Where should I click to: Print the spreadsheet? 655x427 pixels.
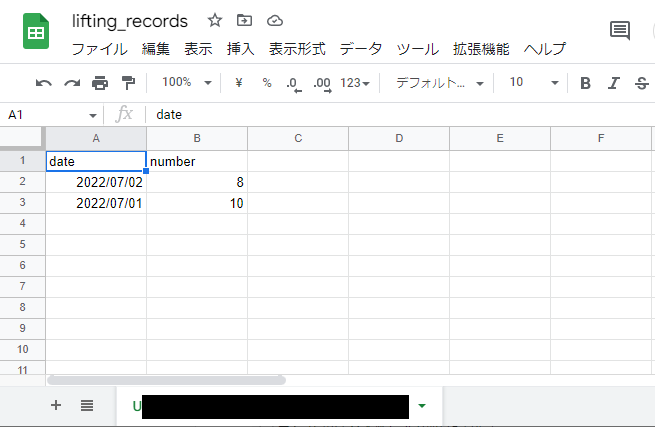click(x=100, y=83)
